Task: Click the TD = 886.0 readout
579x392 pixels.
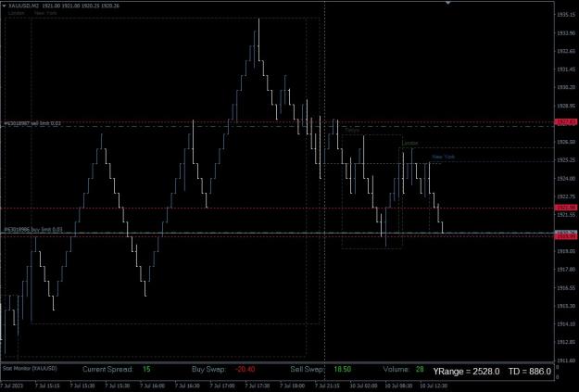Action: [530, 372]
